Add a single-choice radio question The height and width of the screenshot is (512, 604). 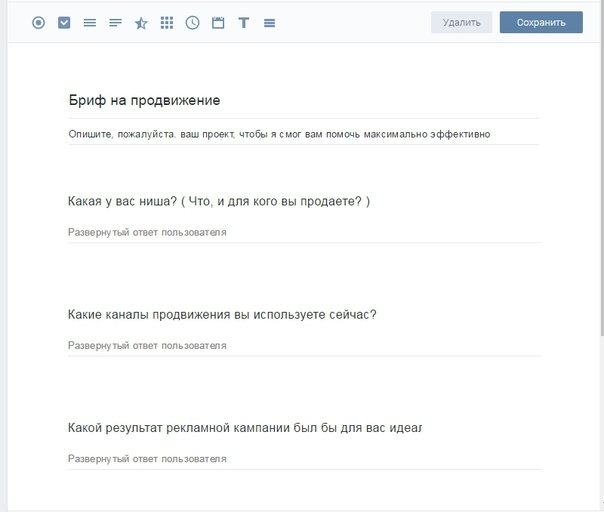click(38, 23)
